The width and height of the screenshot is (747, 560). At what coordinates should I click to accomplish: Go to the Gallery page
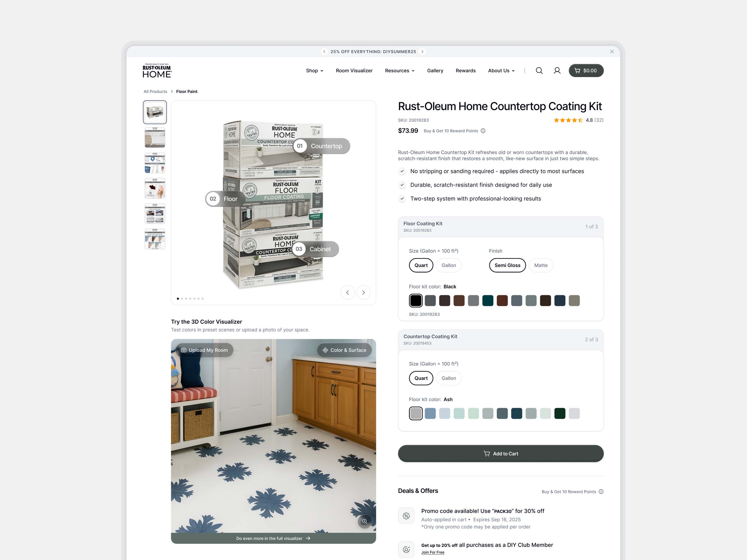click(435, 70)
